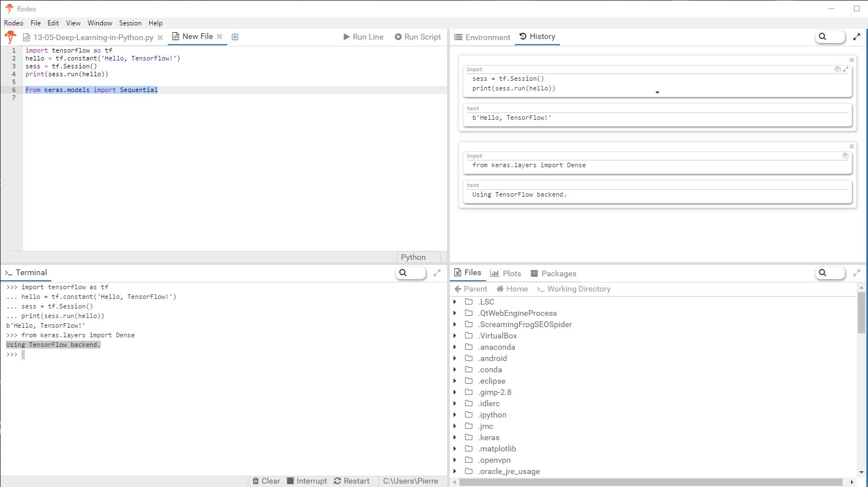Click the Rodeo logo beside the editor tabs
This screenshot has height=487, width=868.
10,37
